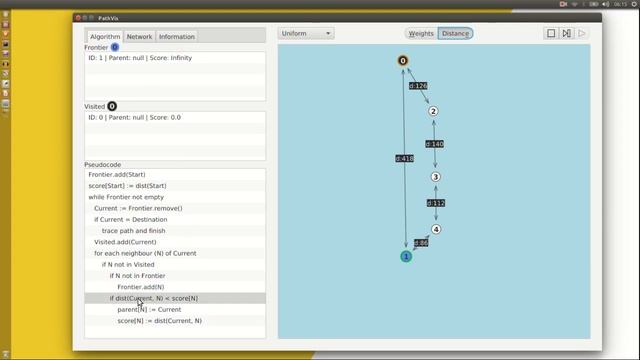Click pseudocode line while Frontier not empty
The image size is (640, 360).
[175, 197]
